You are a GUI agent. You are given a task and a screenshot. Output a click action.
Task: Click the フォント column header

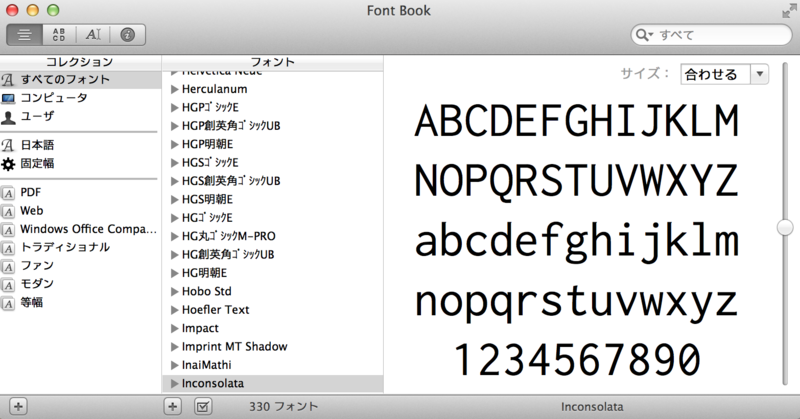[x=272, y=62]
